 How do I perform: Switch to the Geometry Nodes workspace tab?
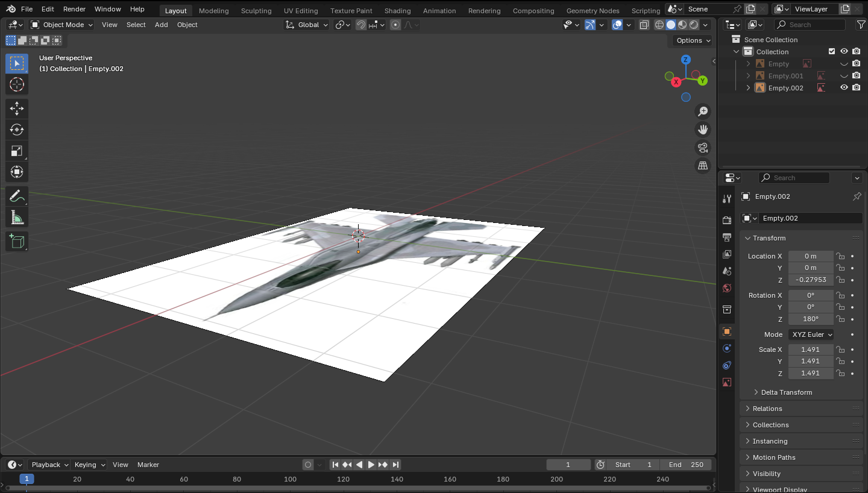coord(593,10)
